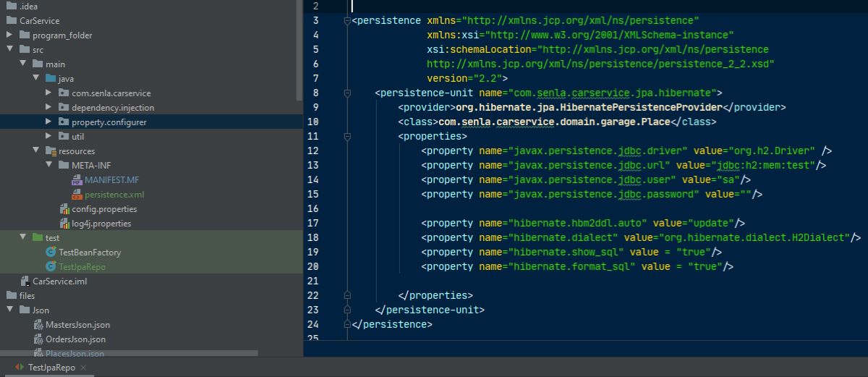Viewport: 868px width, 377px height.
Task: Click fold marker at closing properties line 22
Action: tap(348, 295)
